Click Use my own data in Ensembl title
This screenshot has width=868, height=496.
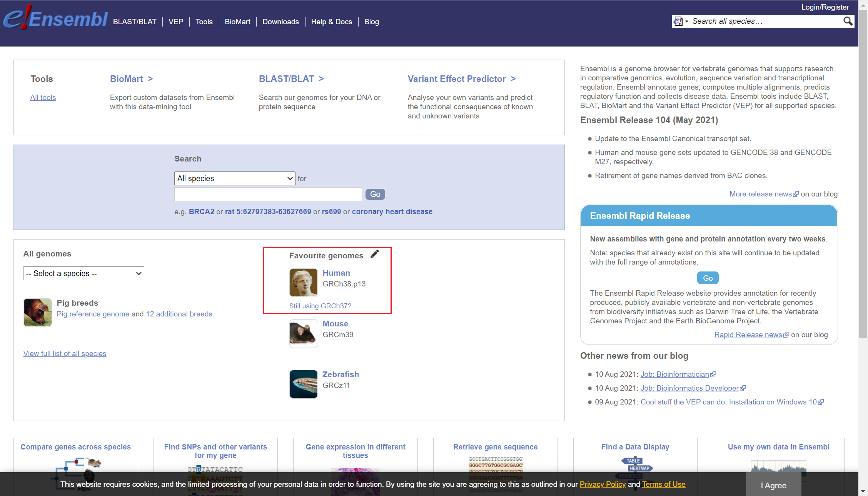[x=779, y=447]
